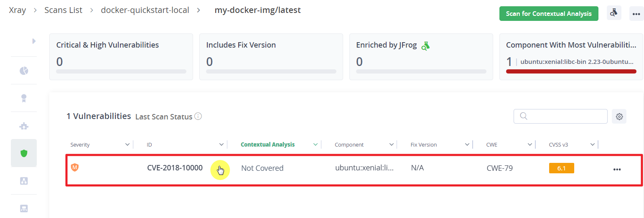Click the orange 6.1 CVSS score badge
The height and width of the screenshot is (218, 644).
(561, 168)
